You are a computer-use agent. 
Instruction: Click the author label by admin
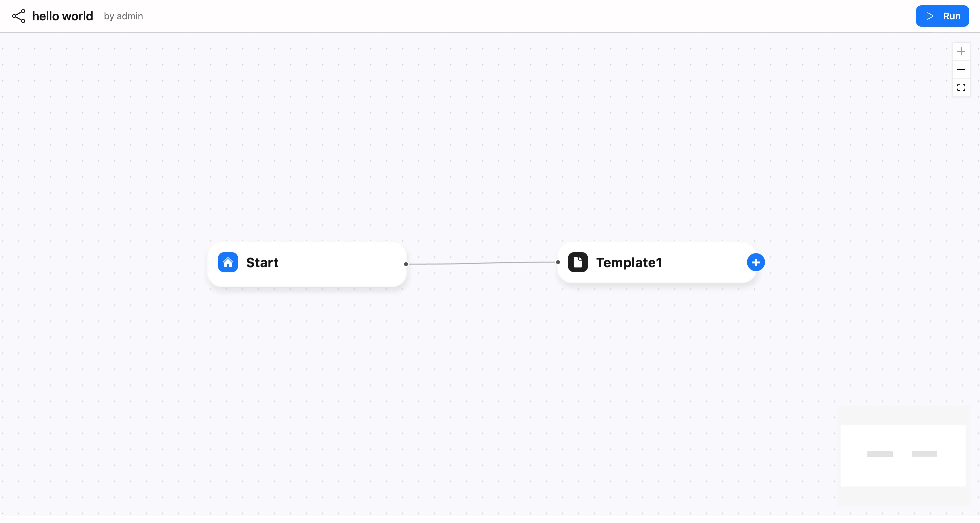click(x=123, y=16)
